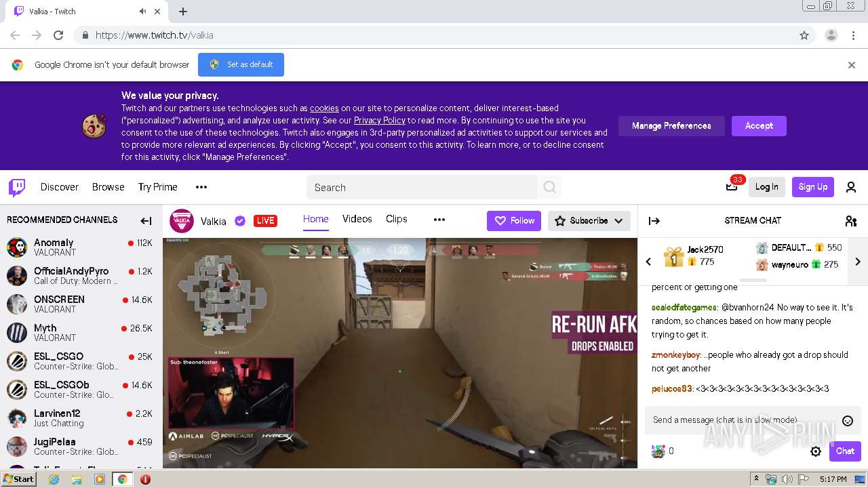Click the Valkia channel avatar
This screenshot has width=868, height=488.
coord(182,221)
